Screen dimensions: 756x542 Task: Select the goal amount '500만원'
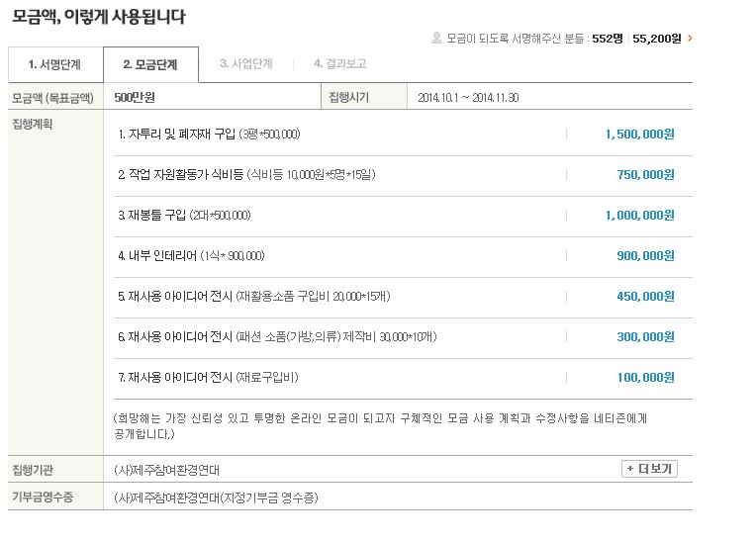(x=135, y=98)
